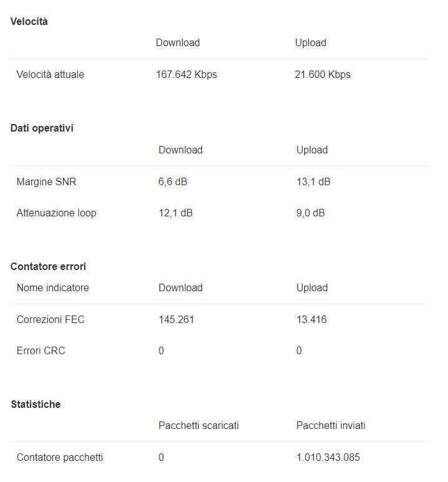The width and height of the screenshot is (448, 482).
Task: Select the Pacchetti inviati column header
Action: coord(331,426)
